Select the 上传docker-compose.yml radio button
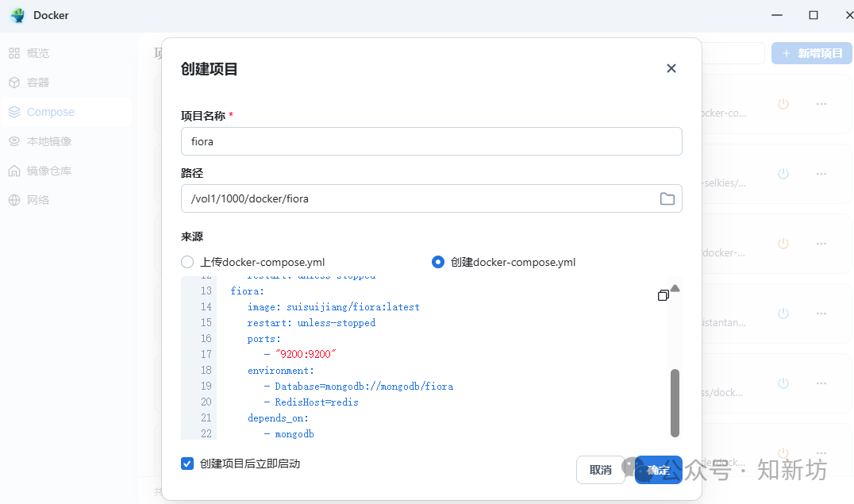The image size is (854, 504). pos(187,261)
